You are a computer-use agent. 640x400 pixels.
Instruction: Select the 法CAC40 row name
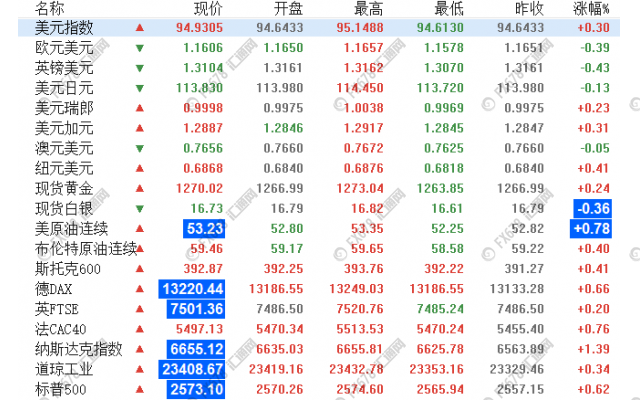[60, 329]
